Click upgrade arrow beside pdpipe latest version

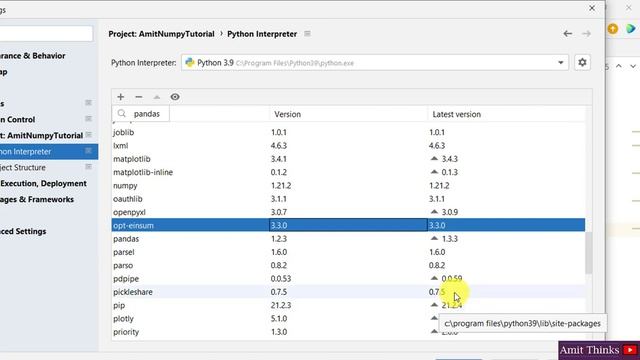(434, 278)
